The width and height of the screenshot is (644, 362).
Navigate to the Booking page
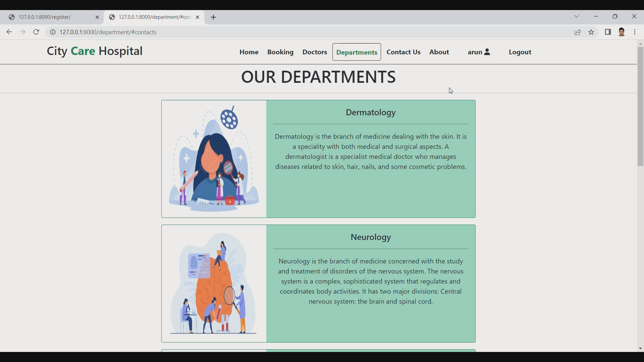click(280, 52)
